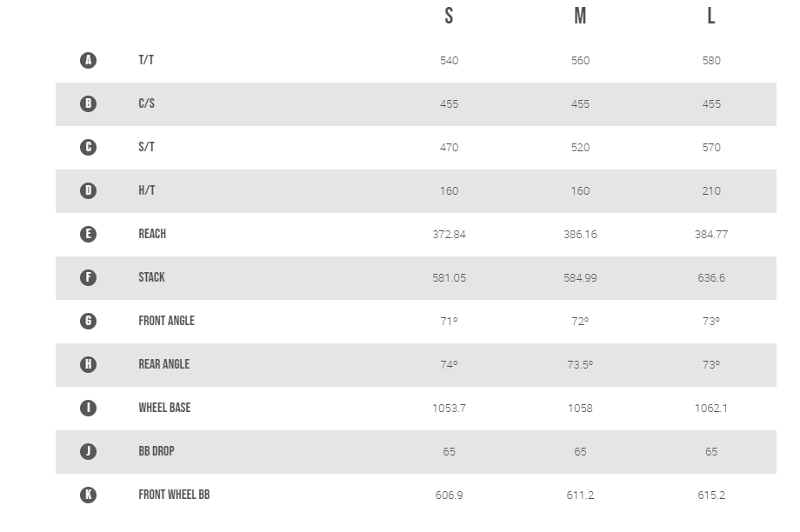The width and height of the screenshot is (800, 532).
Task: Click the circled H Rear Angle icon
Action: pos(89,364)
